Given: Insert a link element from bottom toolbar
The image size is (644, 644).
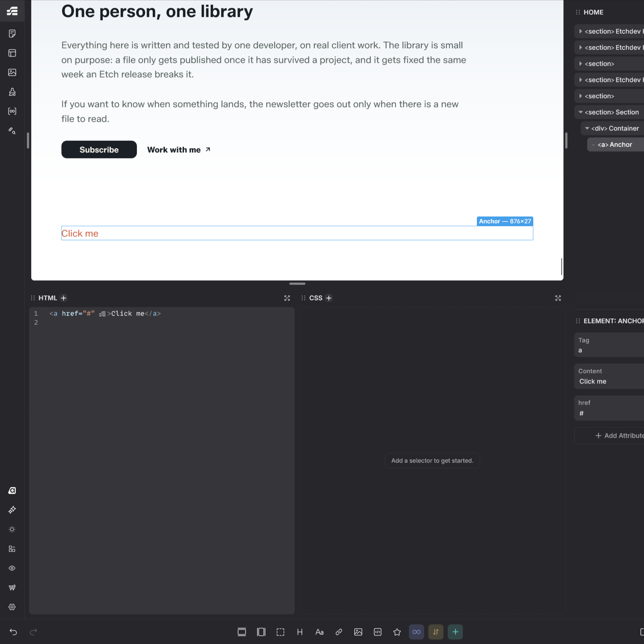Looking at the screenshot, I should [x=339, y=632].
